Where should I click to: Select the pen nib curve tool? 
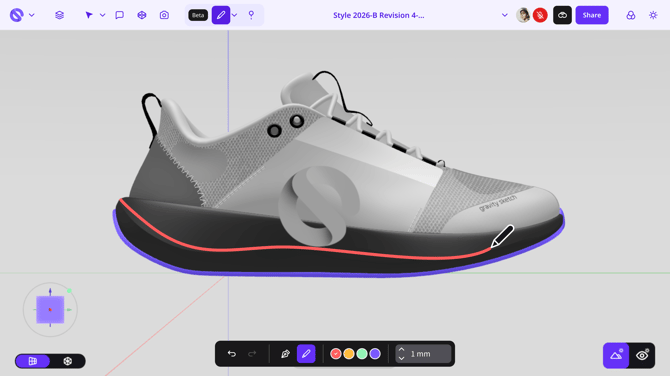pyautogui.click(x=285, y=354)
